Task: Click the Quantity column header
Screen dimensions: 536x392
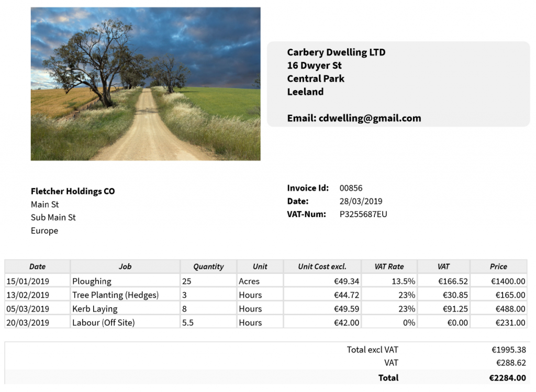Action: click(208, 266)
